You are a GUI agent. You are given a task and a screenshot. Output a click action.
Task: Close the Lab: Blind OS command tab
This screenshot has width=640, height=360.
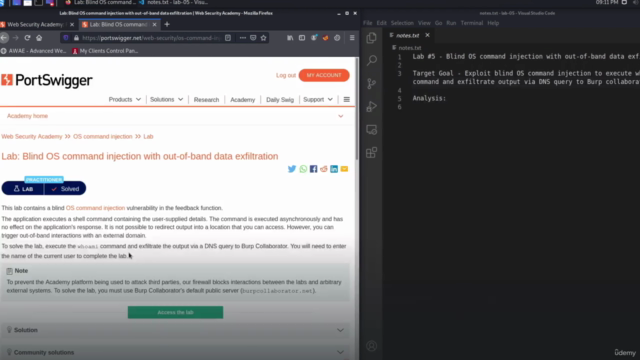[x=154, y=24]
